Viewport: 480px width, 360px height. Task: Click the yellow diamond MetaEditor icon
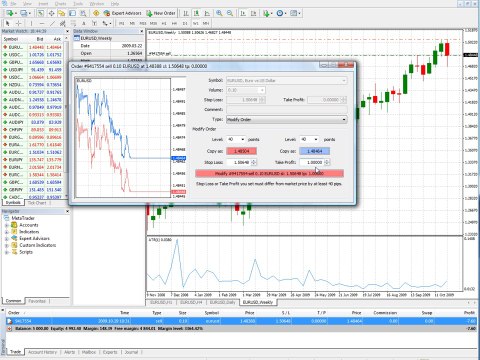96,13
